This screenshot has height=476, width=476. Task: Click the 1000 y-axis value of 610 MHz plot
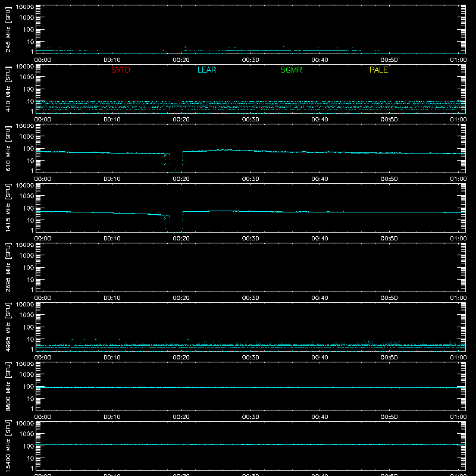pos(27,136)
